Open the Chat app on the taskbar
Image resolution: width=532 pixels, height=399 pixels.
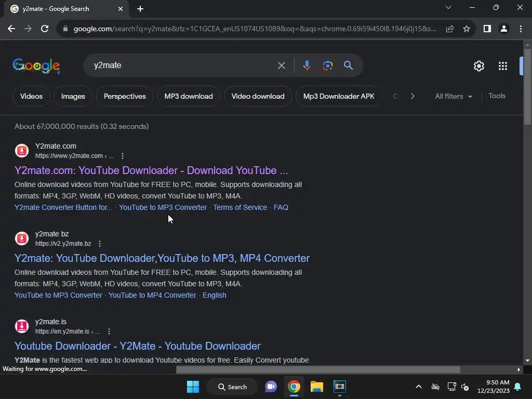271,387
